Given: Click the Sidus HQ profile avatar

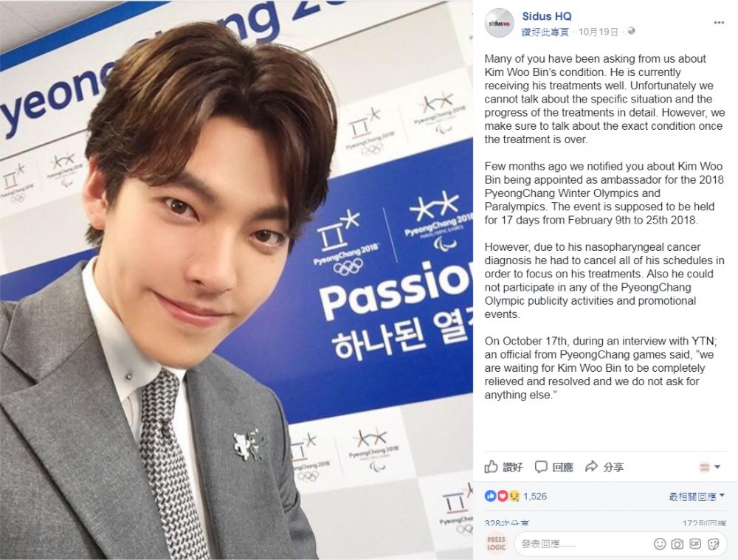Looking at the screenshot, I should tap(500, 23).
